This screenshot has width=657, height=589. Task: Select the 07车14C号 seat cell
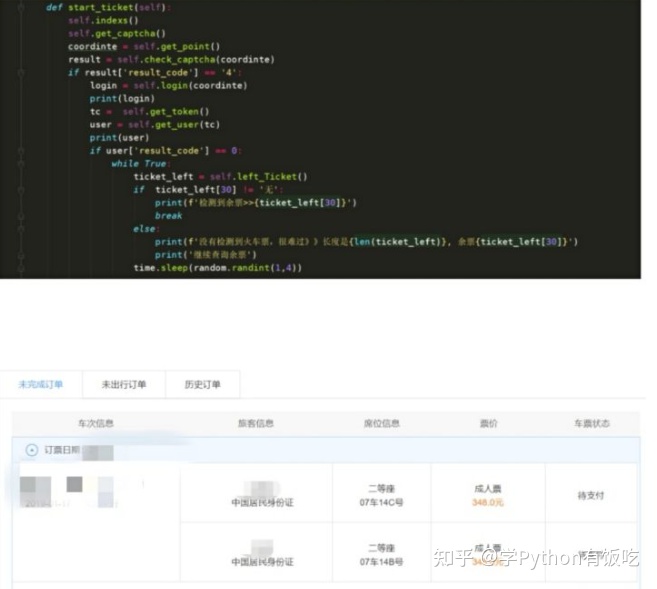[x=381, y=502]
